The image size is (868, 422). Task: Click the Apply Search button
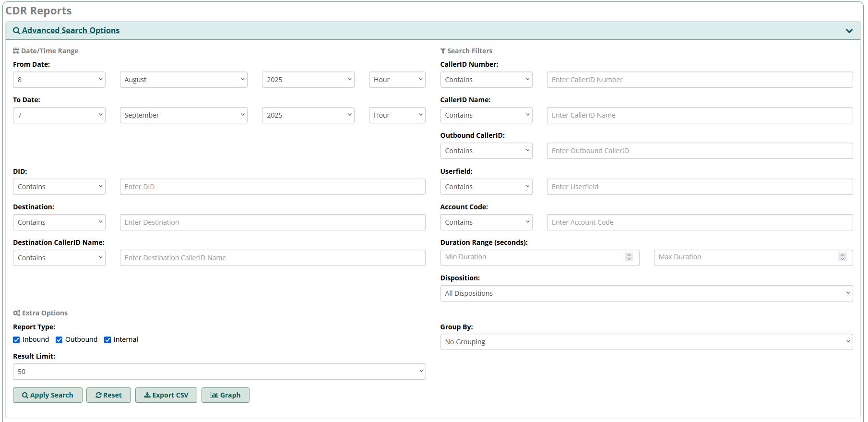pyautogui.click(x=48, y=395)
